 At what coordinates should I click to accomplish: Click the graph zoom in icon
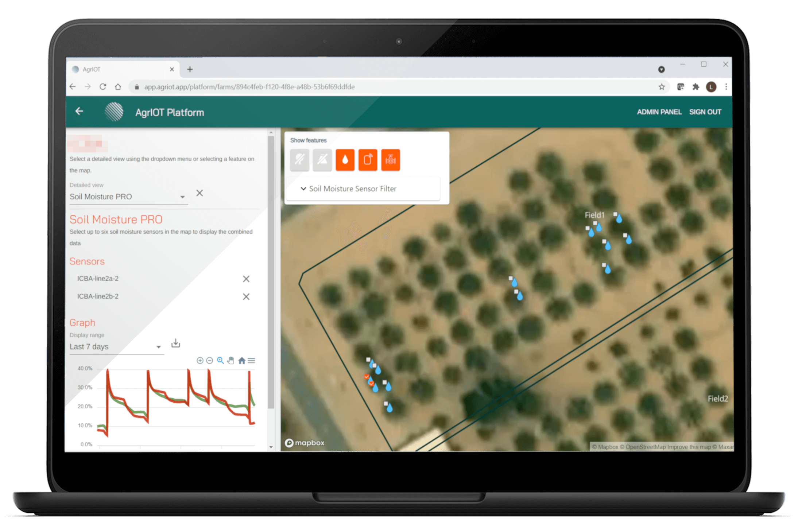coord(200,361)
